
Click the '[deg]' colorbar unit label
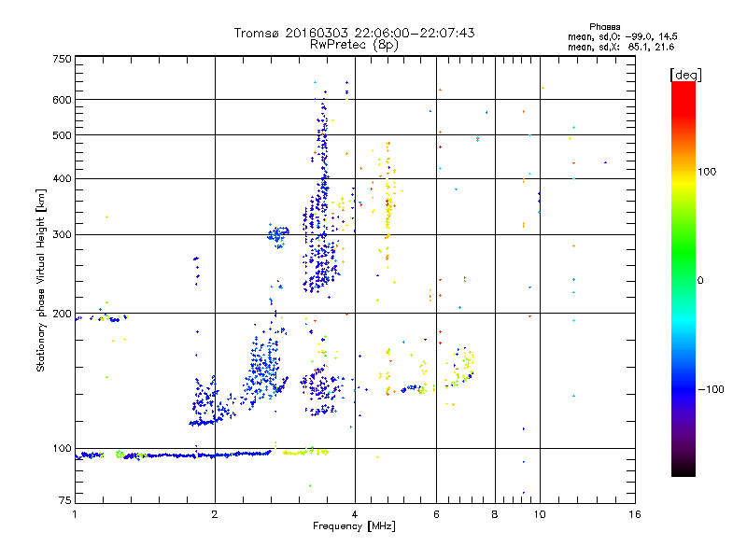click(x=685, y=75)
